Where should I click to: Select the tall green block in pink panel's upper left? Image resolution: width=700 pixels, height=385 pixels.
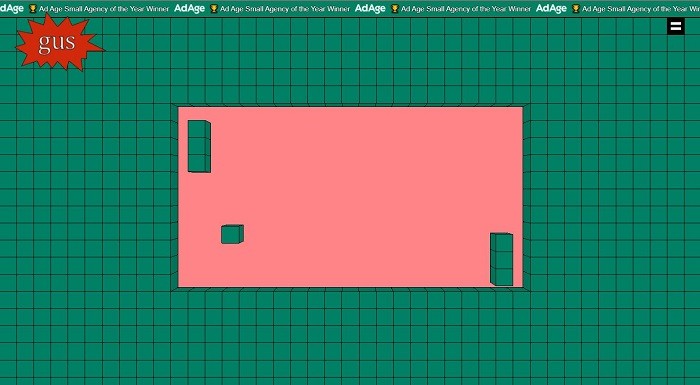point(199,146)
